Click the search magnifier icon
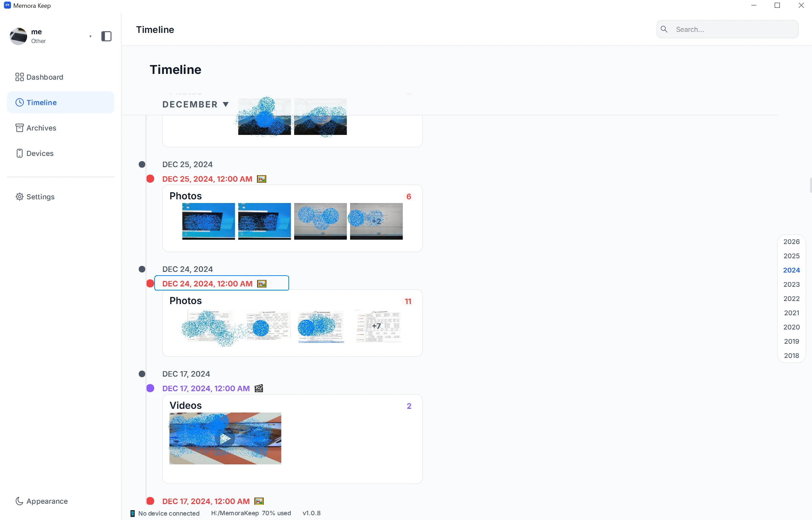This screenshot has width=812, height=520. tap(664, 29)
